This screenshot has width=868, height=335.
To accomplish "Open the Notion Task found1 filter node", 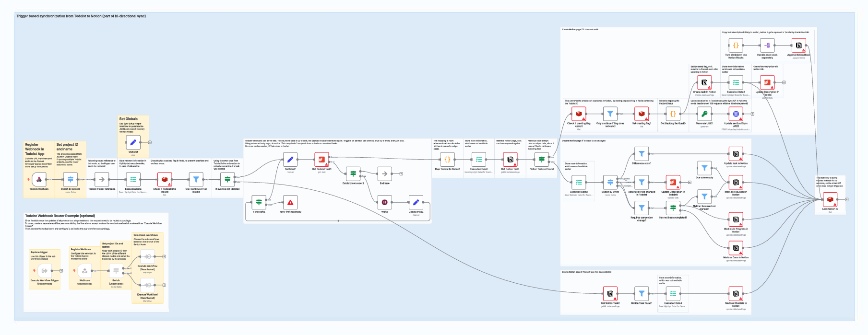I will point(642,294).
